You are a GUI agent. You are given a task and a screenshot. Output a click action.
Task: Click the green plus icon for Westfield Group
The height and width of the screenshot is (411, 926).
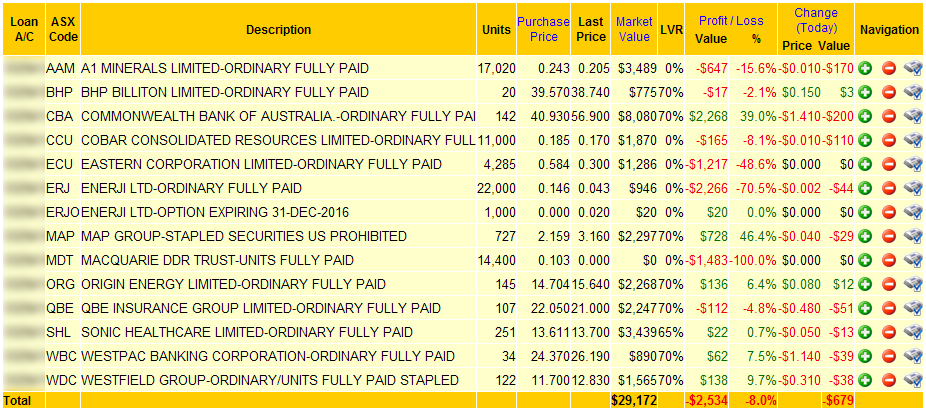[x=865, y=380]
